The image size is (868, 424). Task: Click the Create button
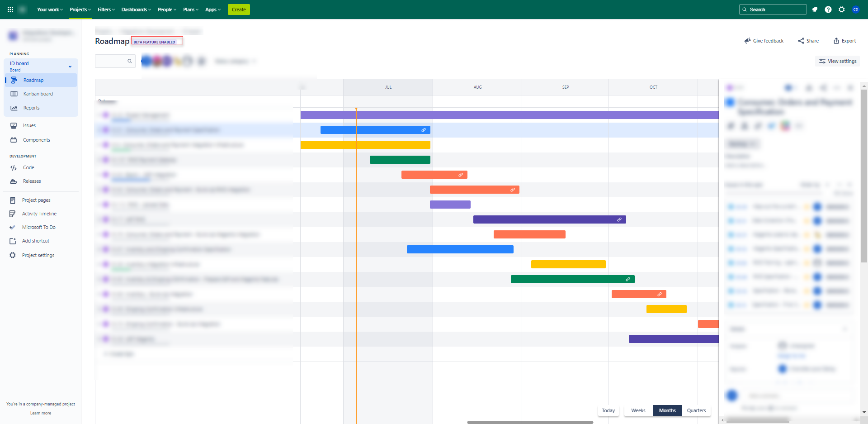tap(239, 10)
